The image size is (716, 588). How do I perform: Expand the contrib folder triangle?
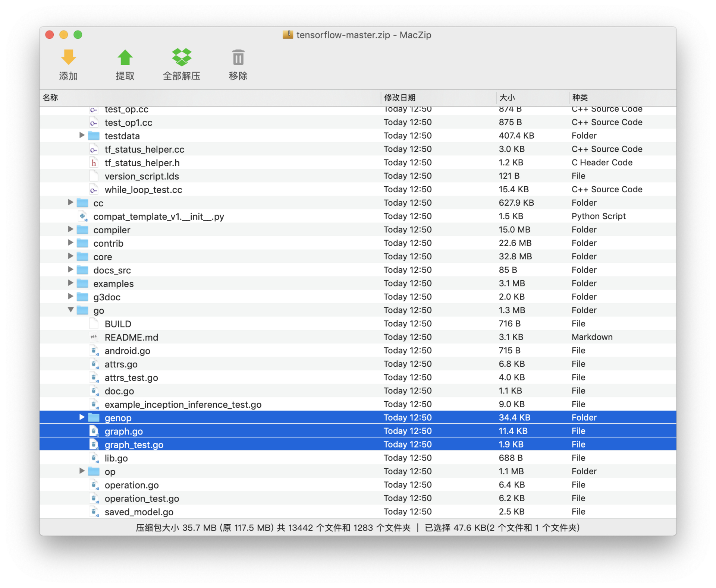pos(70,243)
